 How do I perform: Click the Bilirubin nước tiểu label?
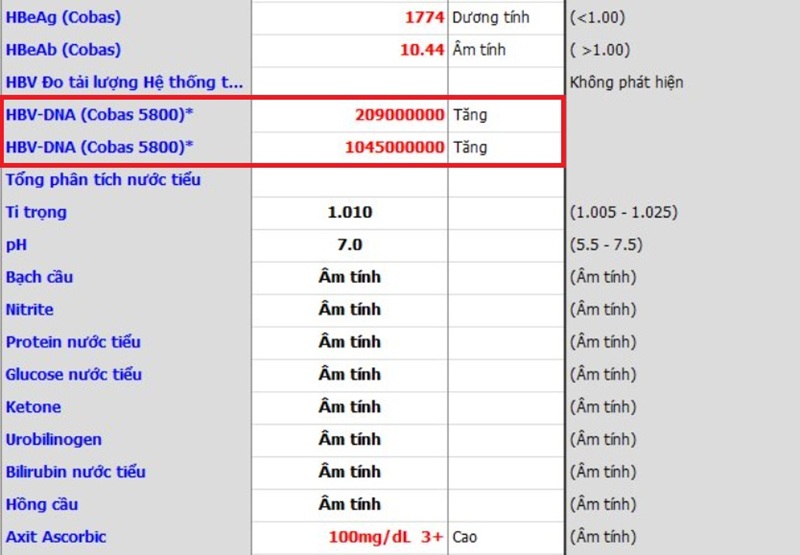click(x=75, y=472)
